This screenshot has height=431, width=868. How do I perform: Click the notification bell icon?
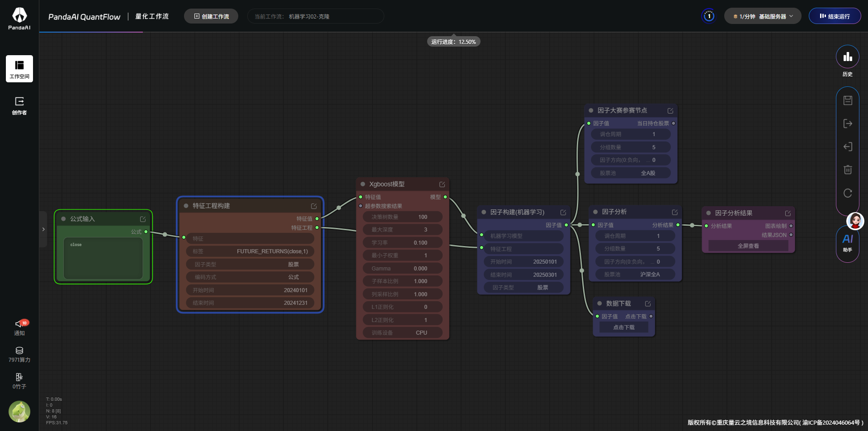click(x=19, y=325)
